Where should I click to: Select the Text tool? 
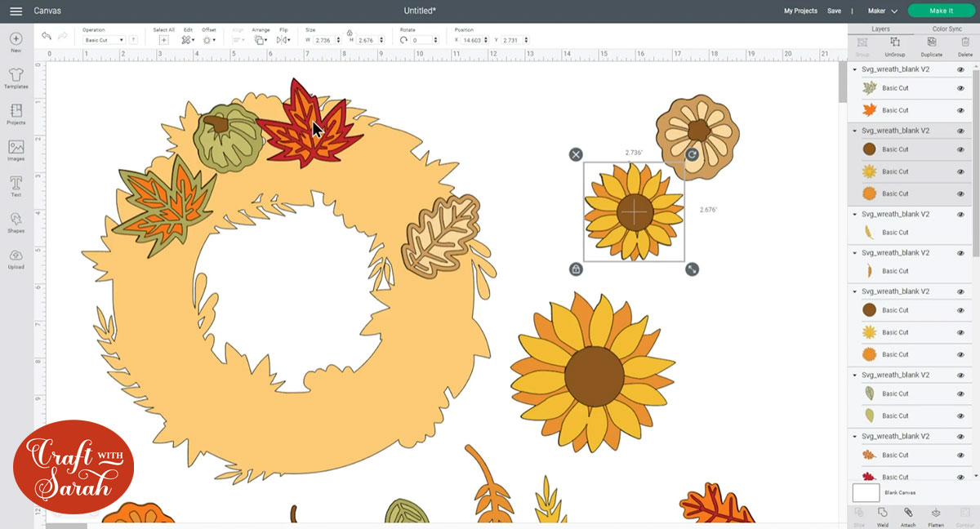point(16,186)
